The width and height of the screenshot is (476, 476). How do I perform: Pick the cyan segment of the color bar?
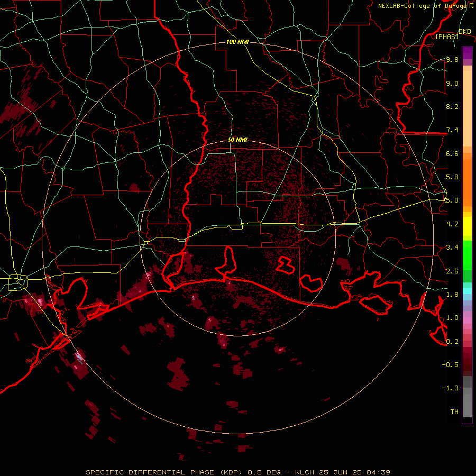(x=467, y=290)
